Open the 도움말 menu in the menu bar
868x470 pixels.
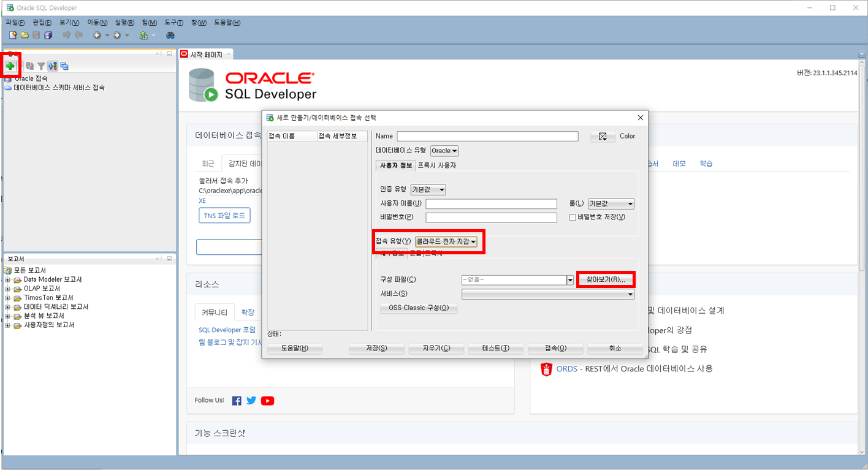click(x=227, y=23)
